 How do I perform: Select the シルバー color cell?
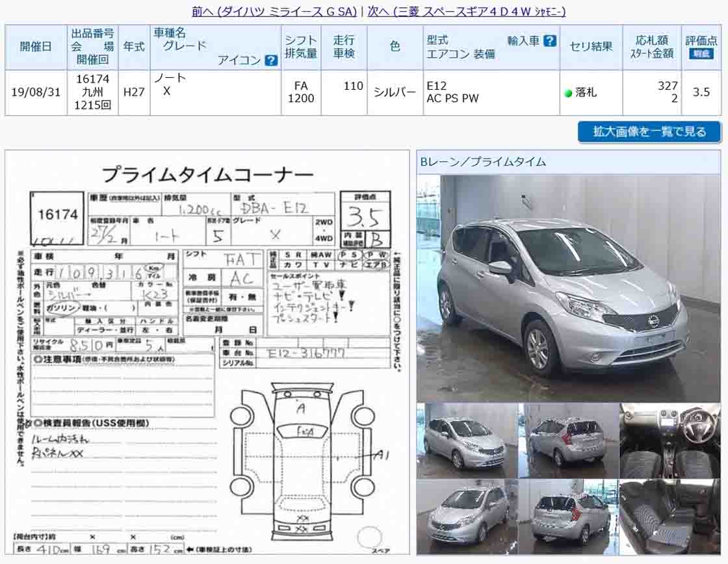[395, 92]
